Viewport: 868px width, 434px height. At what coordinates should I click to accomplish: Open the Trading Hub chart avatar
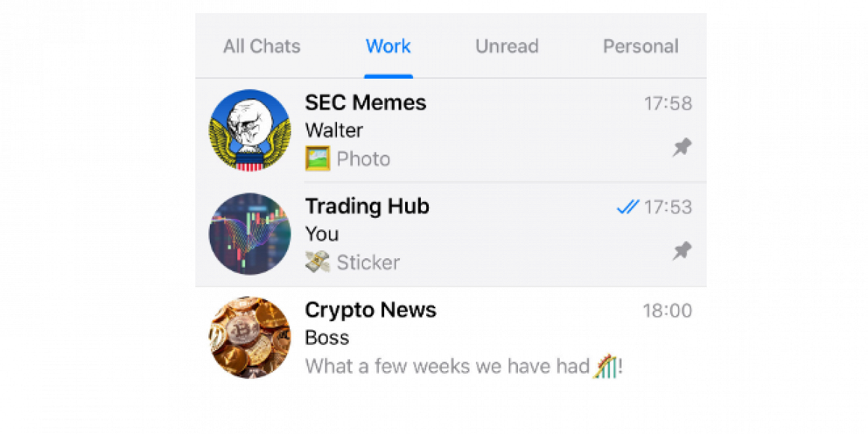pos(250,234)
